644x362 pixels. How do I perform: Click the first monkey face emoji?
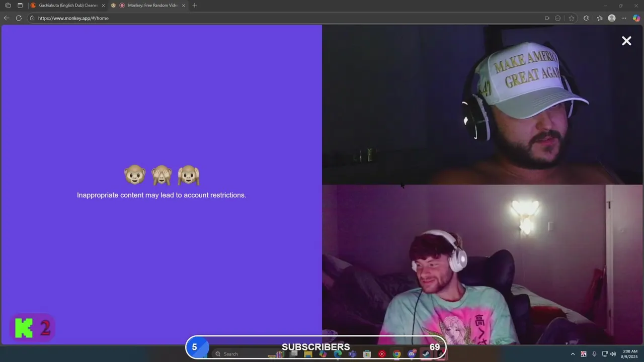coord(135,175)
